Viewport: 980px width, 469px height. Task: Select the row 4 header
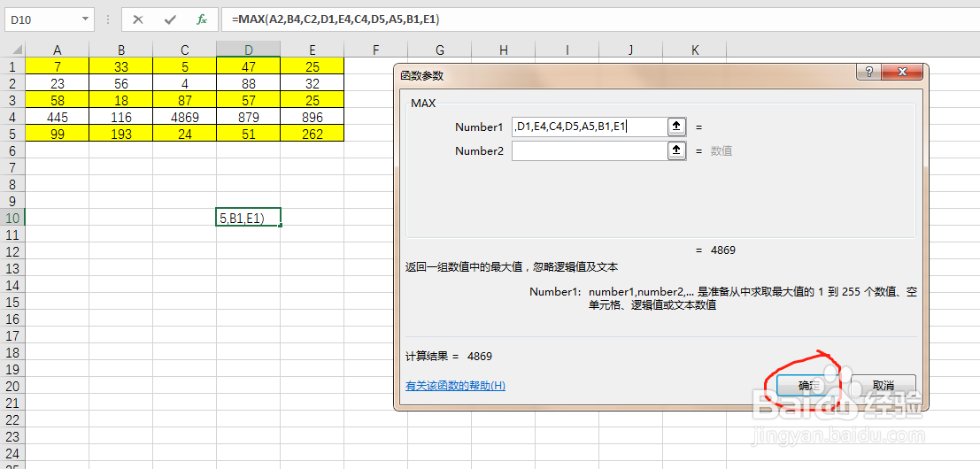tap(12, 117)
